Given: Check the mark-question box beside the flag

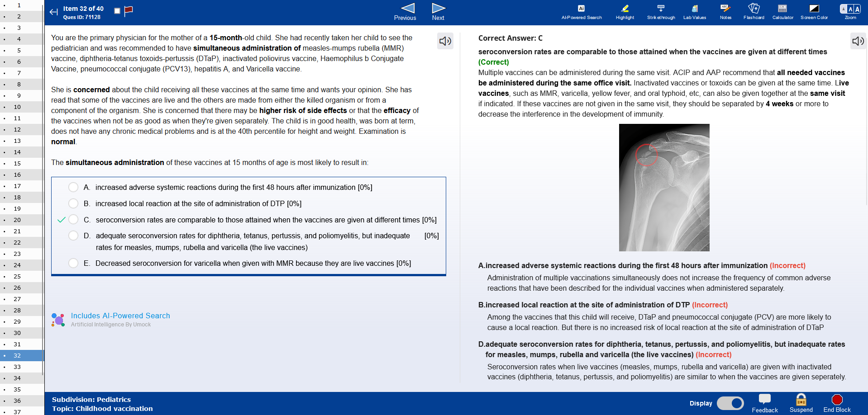Looking at the screenshot, I should point(117,11).
